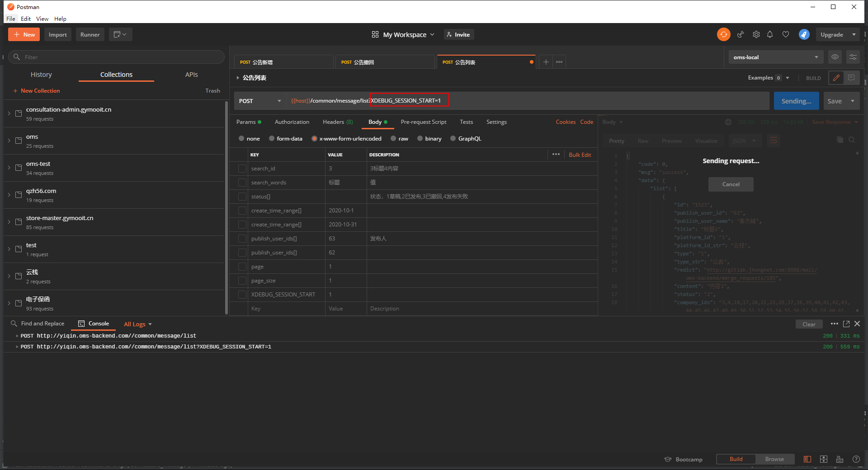Click the heart icon in header
868x470 pixels.
[786, 34]
